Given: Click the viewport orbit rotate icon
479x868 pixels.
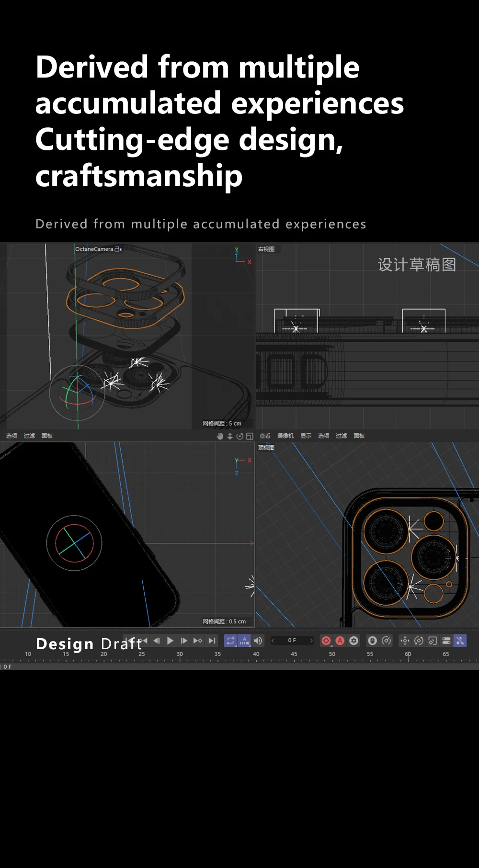Looking at the screenshot, I should (239, 436).
